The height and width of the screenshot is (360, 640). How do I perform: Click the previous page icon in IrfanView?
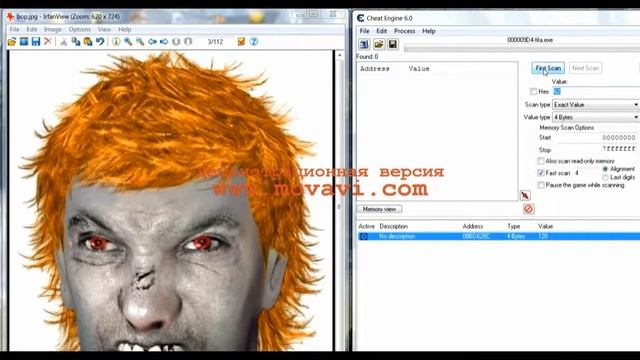coord(176,41)
